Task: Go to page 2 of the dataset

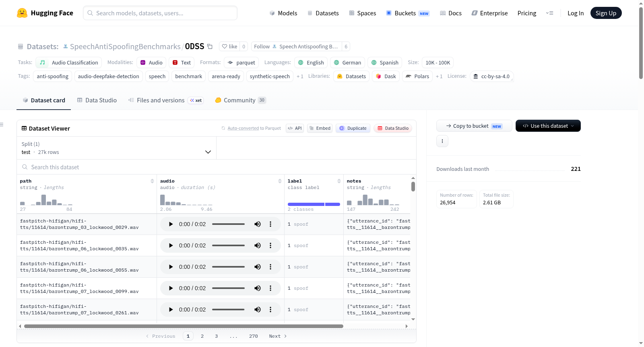Action: 202,336
